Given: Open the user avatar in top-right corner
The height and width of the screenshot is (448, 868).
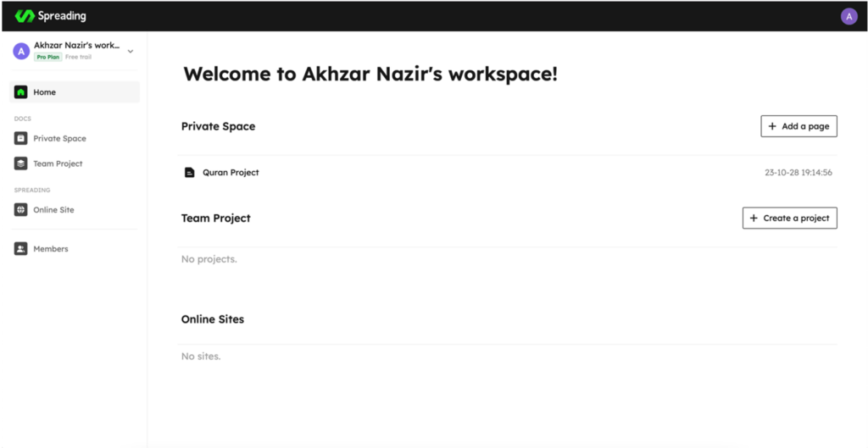Looking at the screenshot, I should (x=849, y=17).
